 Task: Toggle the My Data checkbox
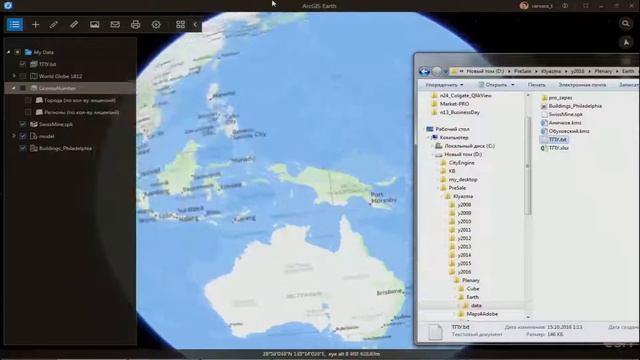point(18,52)
